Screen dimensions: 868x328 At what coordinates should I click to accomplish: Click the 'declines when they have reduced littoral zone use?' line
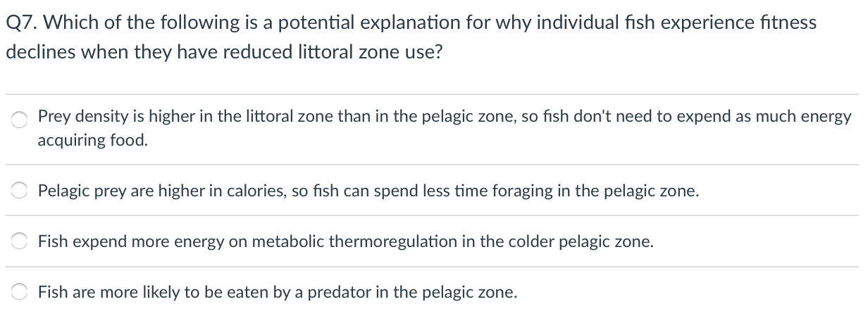[224, 53]
